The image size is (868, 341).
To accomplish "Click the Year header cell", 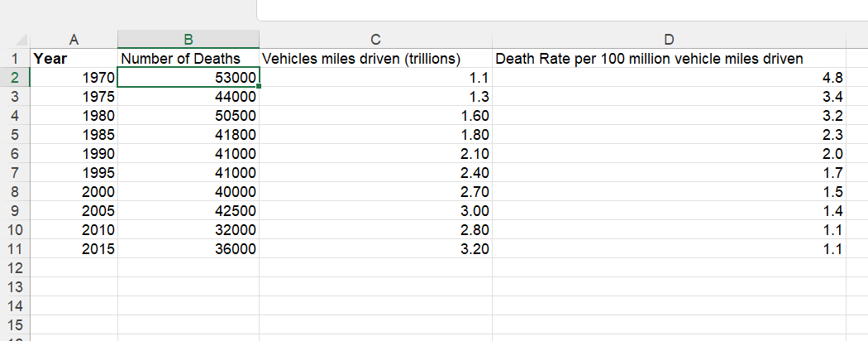I will pos(74,58).
